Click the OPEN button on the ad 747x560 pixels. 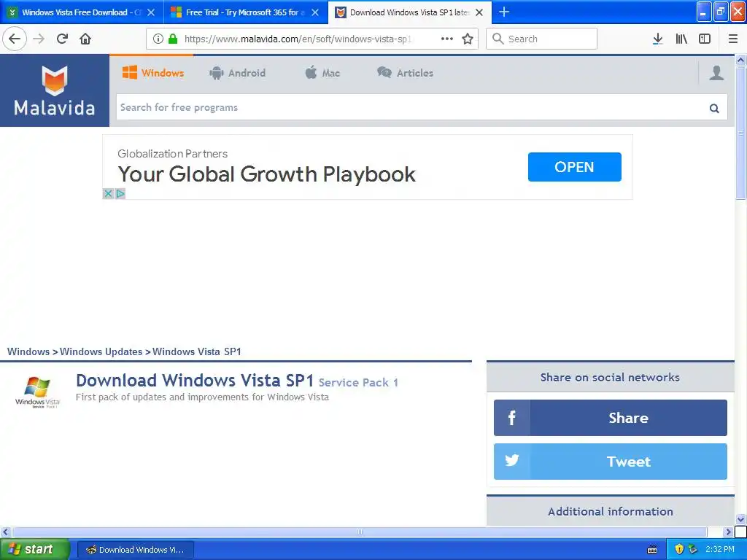[574, 167]
